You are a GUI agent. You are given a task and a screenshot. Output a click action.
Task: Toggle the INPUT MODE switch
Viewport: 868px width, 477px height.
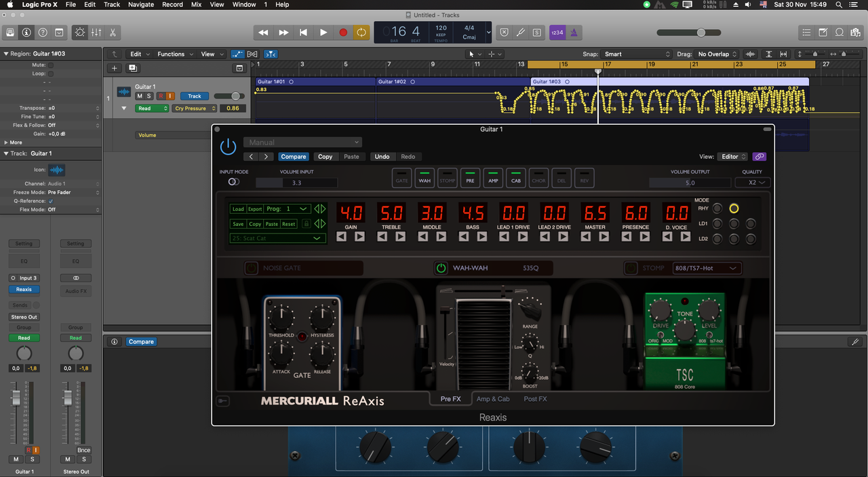click(233, 182)
